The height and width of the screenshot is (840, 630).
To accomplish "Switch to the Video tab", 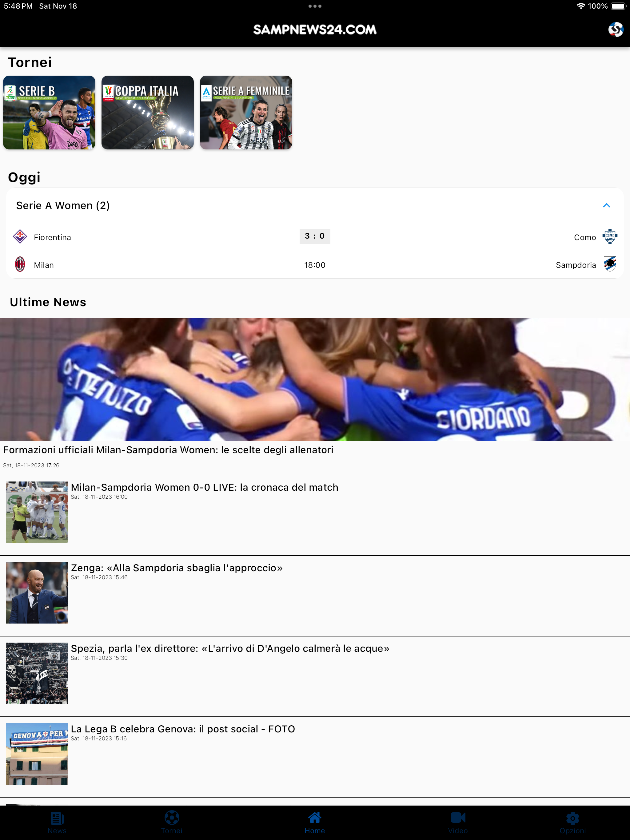I will click(x=458, y=822).
